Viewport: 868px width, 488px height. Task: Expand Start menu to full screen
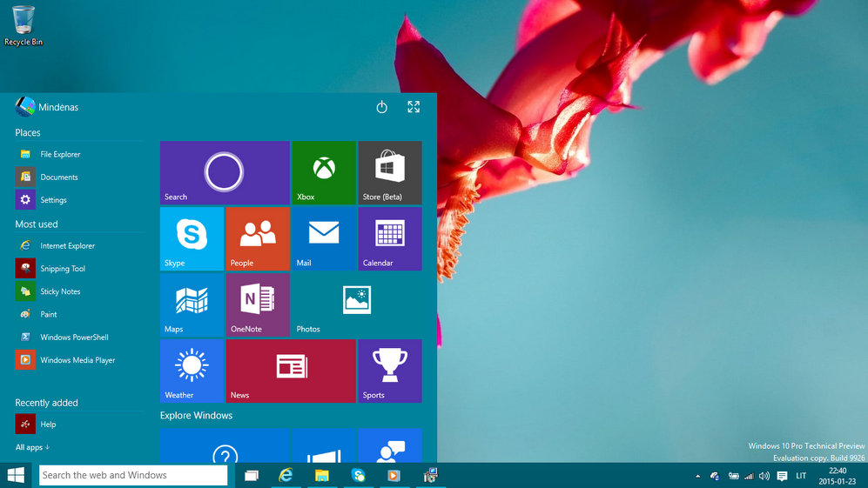414,107
